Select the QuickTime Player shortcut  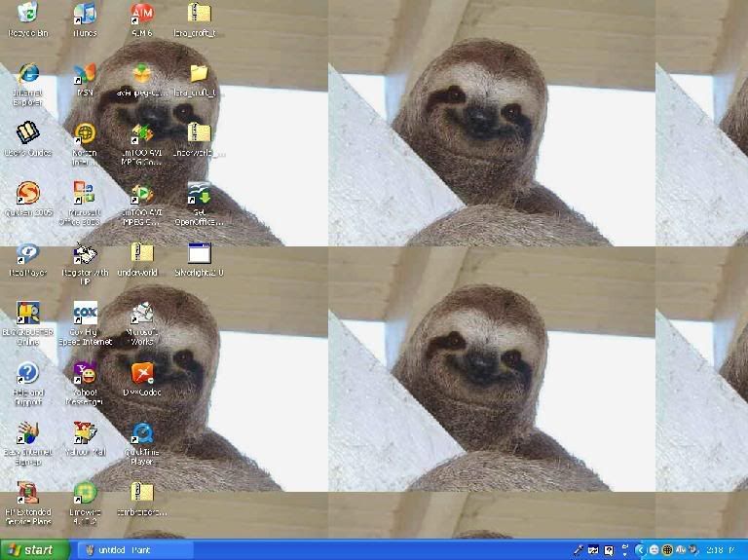click(142, 434)
